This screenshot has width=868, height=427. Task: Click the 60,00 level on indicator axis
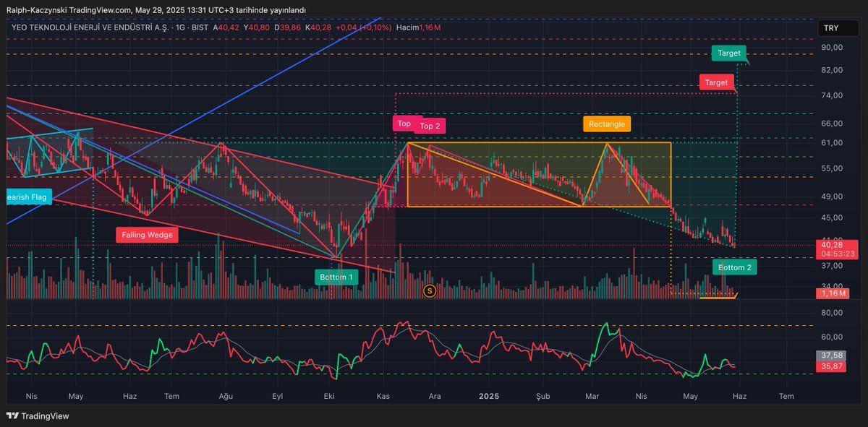(832, 337)
